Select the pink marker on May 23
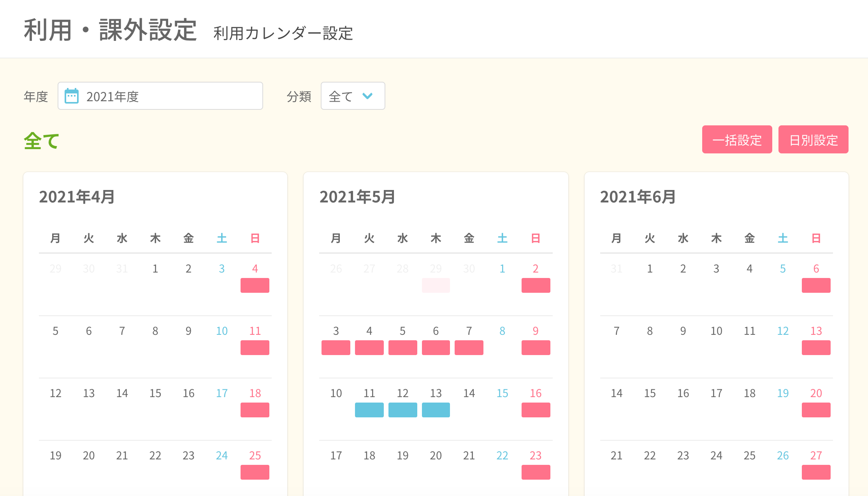Viewport: 868px width, 496px height. click(536, 472)
